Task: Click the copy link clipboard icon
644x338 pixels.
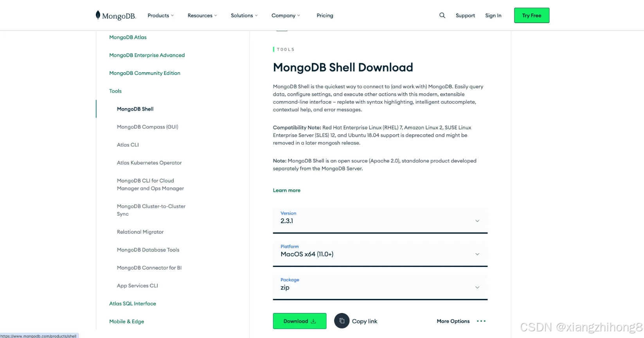Action: tap(342, 321)
